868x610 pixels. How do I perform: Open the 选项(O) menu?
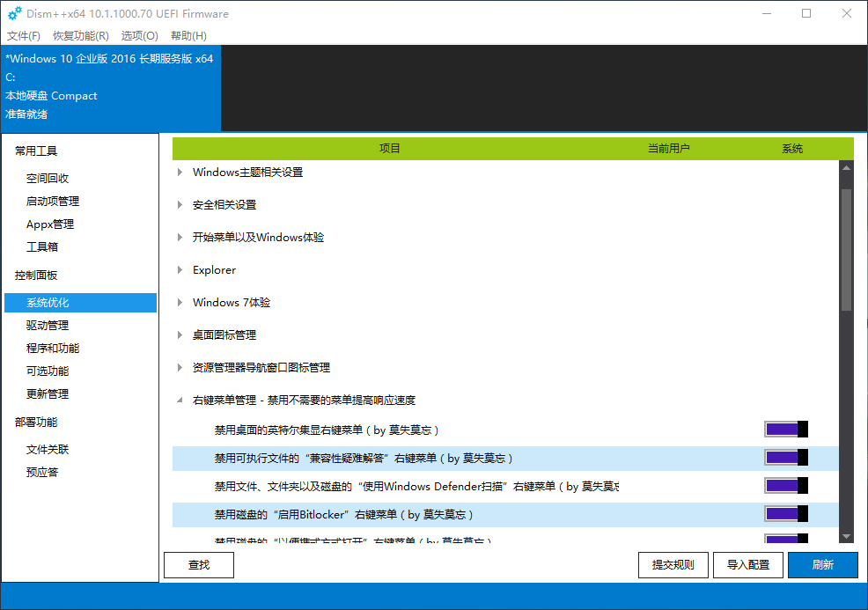click(x=140, y=36)
